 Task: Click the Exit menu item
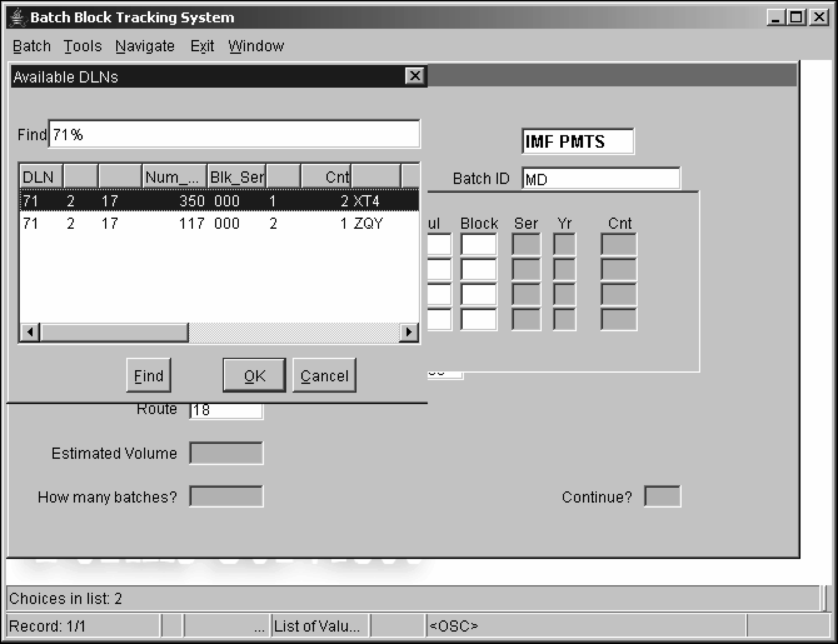click(202, 46)
